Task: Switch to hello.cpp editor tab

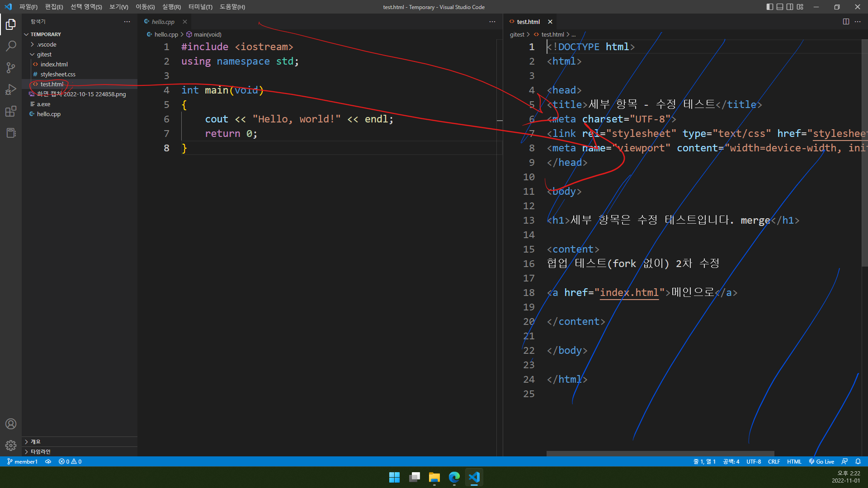Action: point(165,22)
